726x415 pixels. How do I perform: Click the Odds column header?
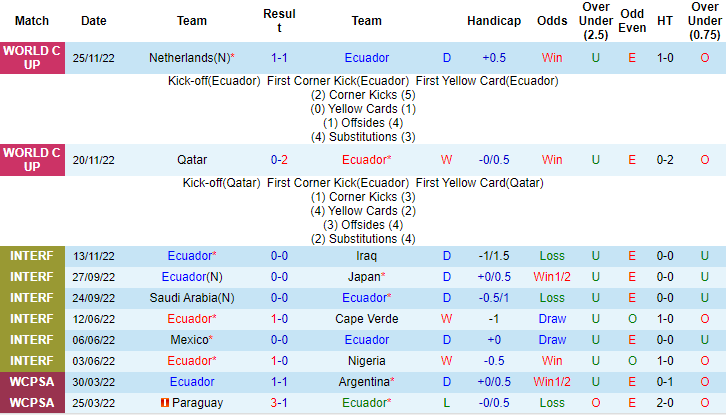[552, 20]
